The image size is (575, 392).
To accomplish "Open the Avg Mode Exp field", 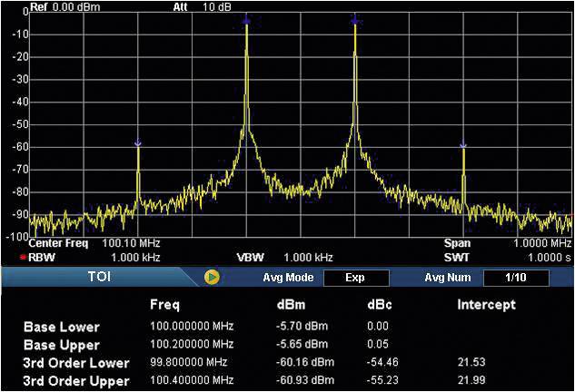I will 355,278.
